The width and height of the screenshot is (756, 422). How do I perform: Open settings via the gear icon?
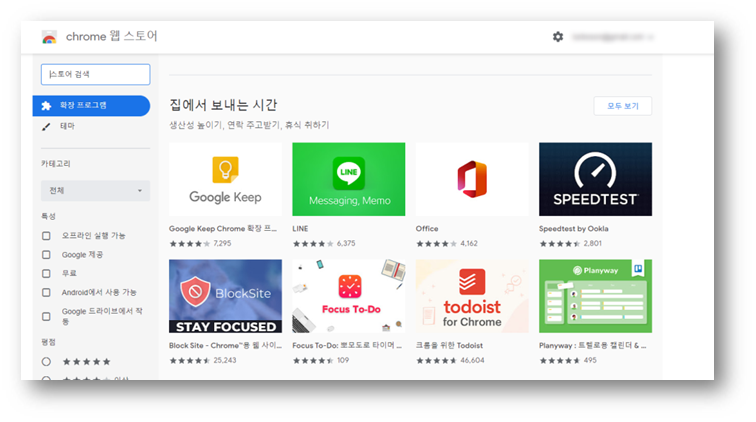558,37
